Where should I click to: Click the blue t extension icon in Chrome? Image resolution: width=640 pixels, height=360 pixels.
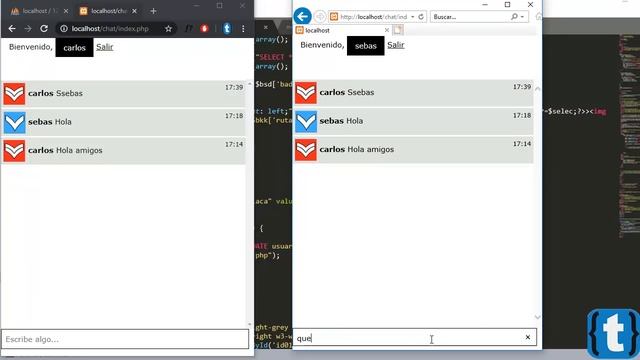[x=227, y=29]
